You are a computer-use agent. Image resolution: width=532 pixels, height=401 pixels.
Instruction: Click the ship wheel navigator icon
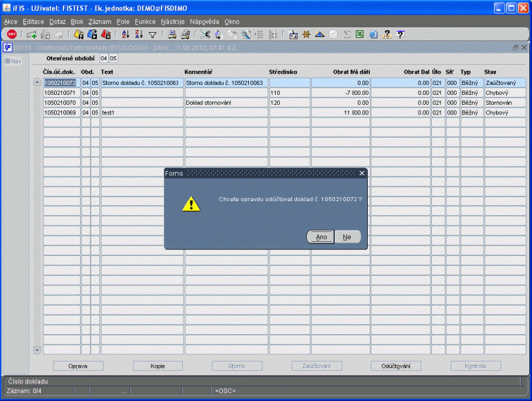(x=306, y=34)
